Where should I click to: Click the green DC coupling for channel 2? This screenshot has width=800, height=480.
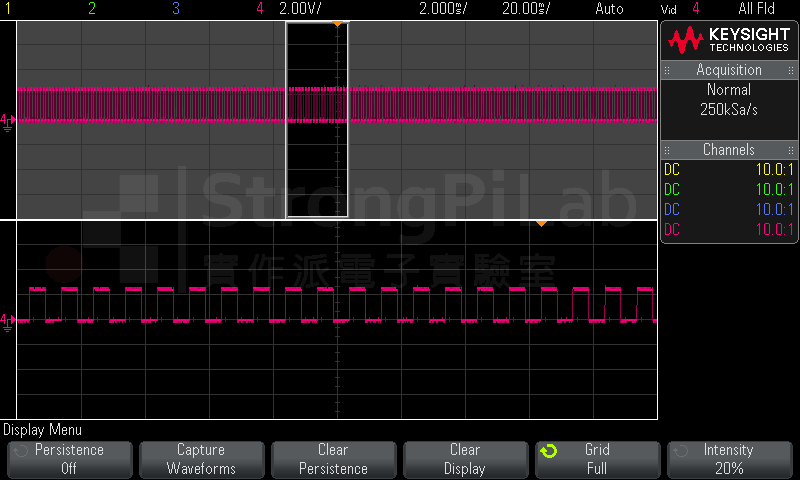tap(672, 189)
